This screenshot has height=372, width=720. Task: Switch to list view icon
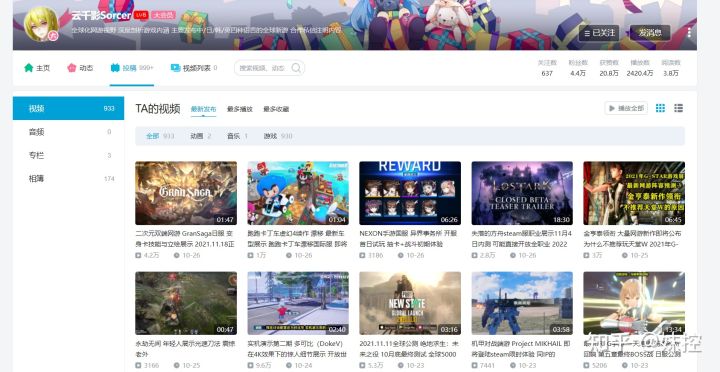pos(678,108)
